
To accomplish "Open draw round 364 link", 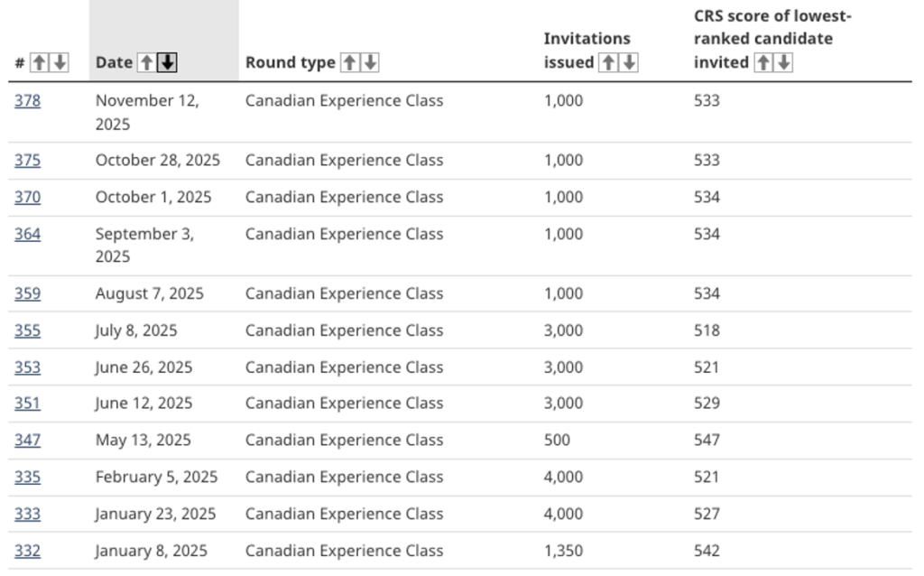I will (x=27, y=235).
